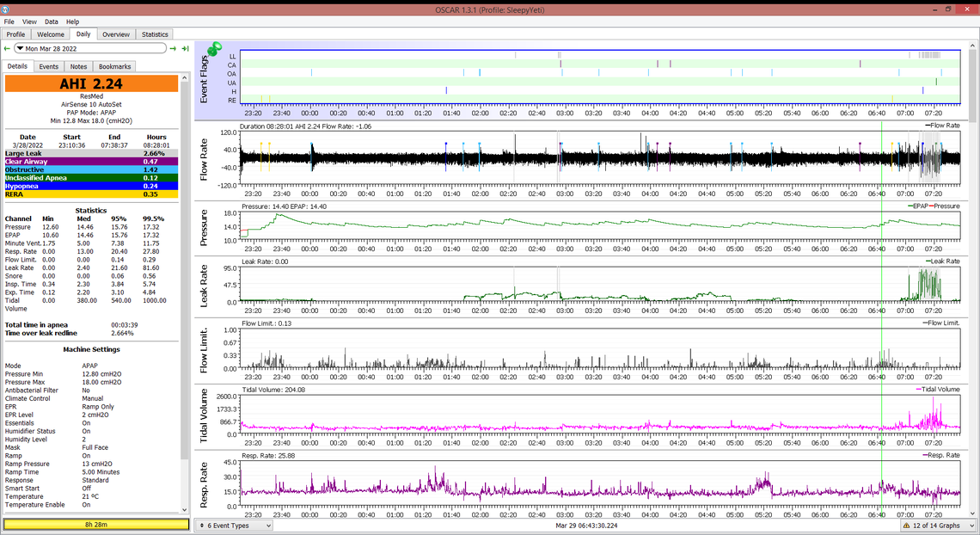Click the yellow 8h 28m session bar
This screenshot has height=535, width=980.
96,525
